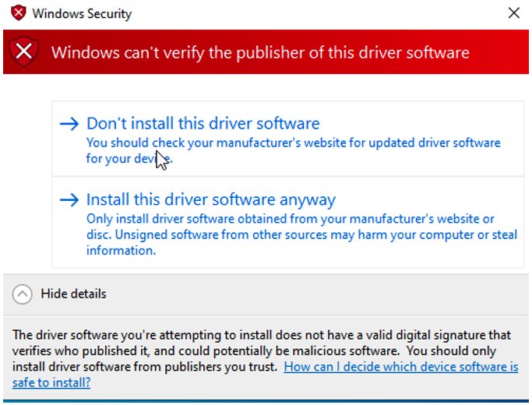Viewport: 532px width, 405px height.
Task: Click the 'Hide details' label text
Action: [x=74, y=294]
